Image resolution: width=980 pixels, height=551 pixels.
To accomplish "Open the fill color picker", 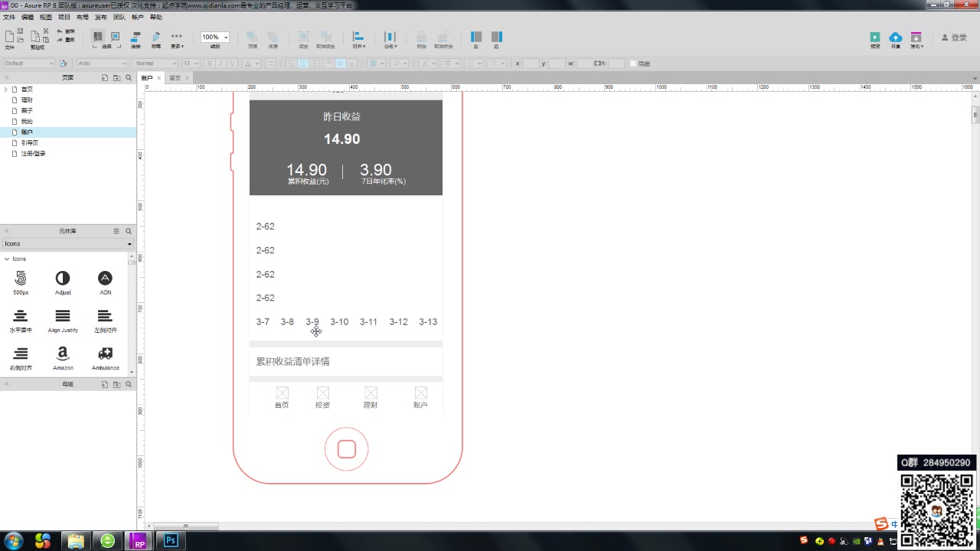I will point(376,64).
